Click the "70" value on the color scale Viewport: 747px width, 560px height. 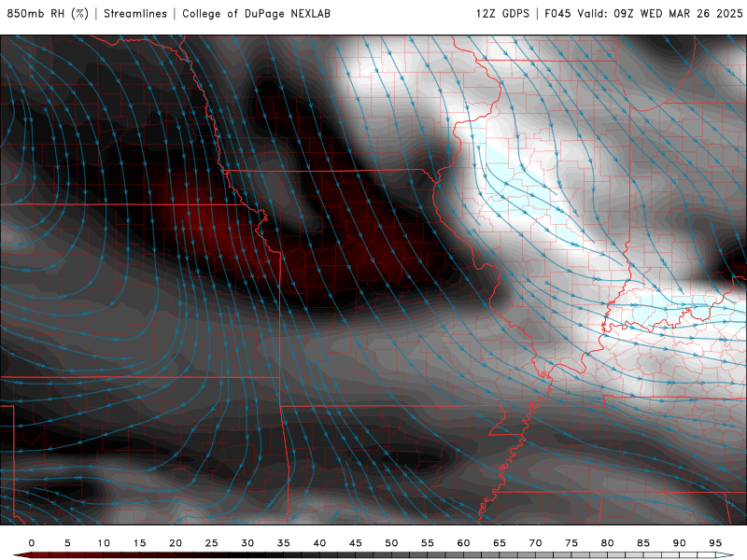point(535,543)
